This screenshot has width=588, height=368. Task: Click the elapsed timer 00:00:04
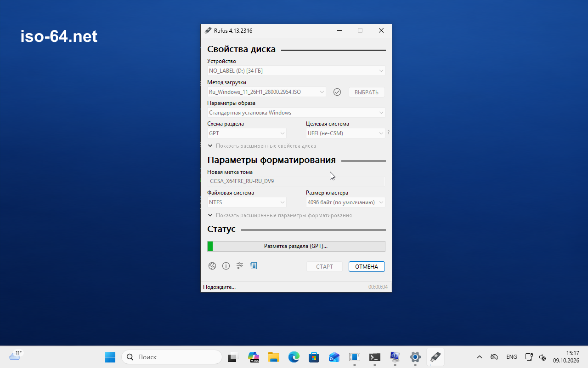(378, 287)
